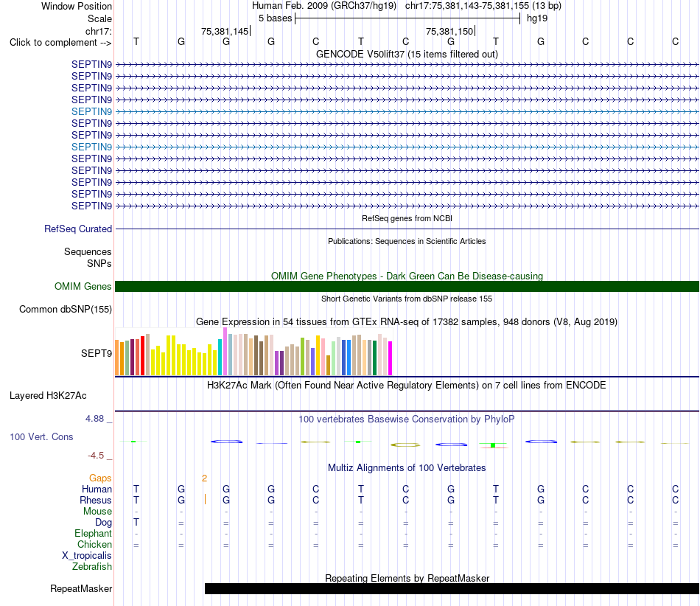Click the 'Chicken' alignment row label
Viewport: 700px width, 606px height.
coord(94,544)
